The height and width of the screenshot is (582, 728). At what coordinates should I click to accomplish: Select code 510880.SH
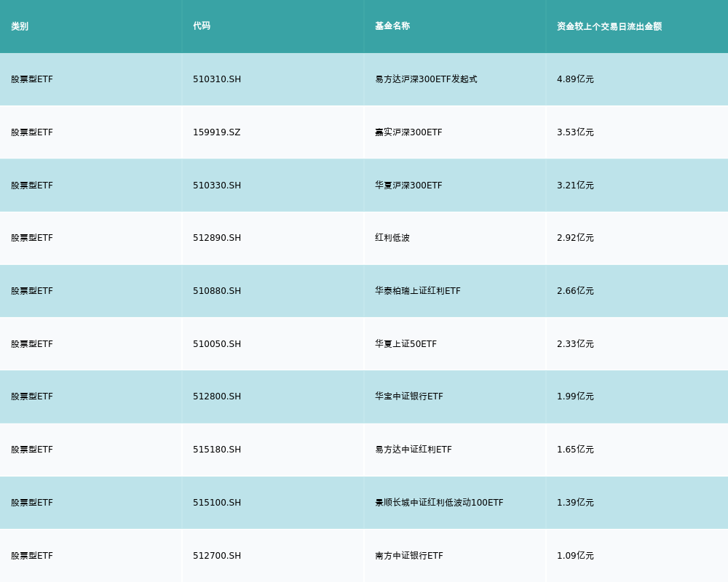pyautogui.click(x=217, y=291)
